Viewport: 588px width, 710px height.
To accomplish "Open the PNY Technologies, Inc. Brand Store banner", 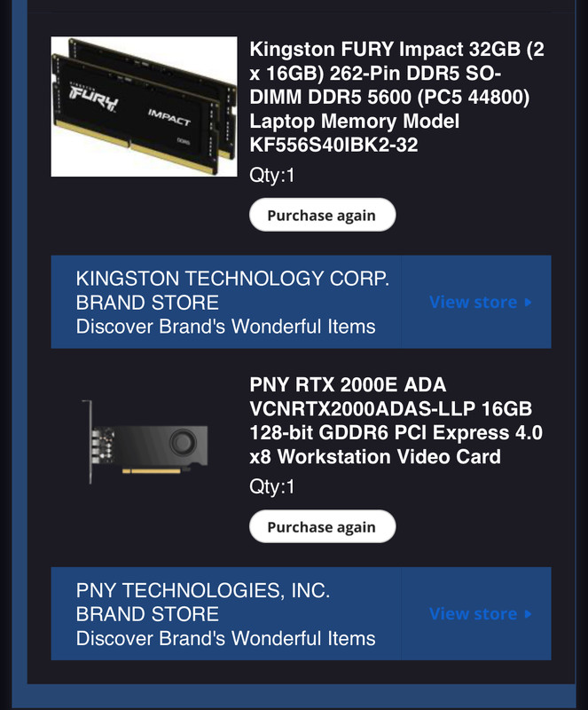I will tap(301, 613).
